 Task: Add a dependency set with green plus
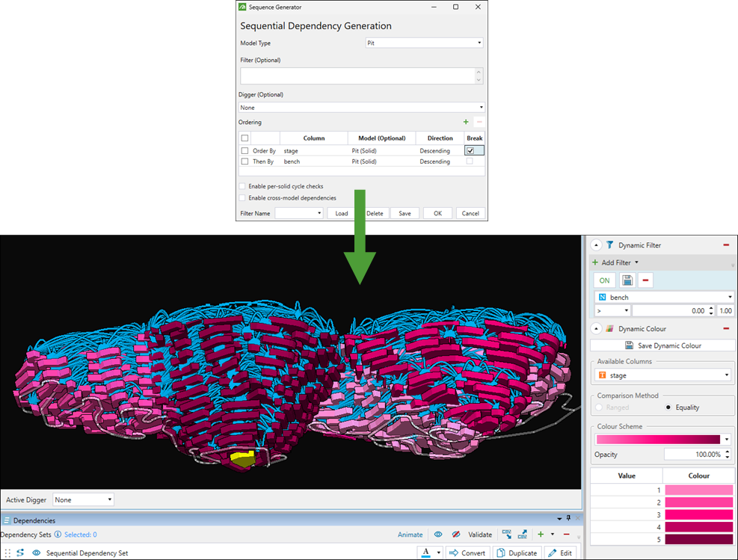[x=541, y=535]
